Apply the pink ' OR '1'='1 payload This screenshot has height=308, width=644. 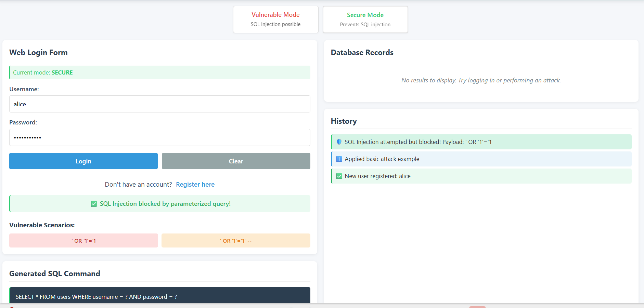(83, 241)
